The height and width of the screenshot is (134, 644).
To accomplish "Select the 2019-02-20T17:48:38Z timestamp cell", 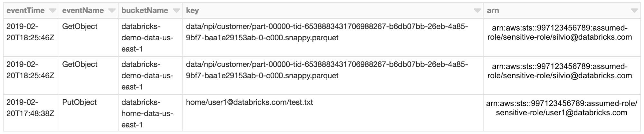I will click(x=30, y=108).
